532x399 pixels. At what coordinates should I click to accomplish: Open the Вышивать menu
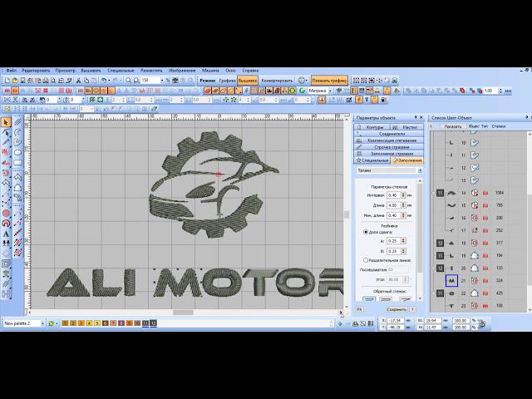point(91,71)
